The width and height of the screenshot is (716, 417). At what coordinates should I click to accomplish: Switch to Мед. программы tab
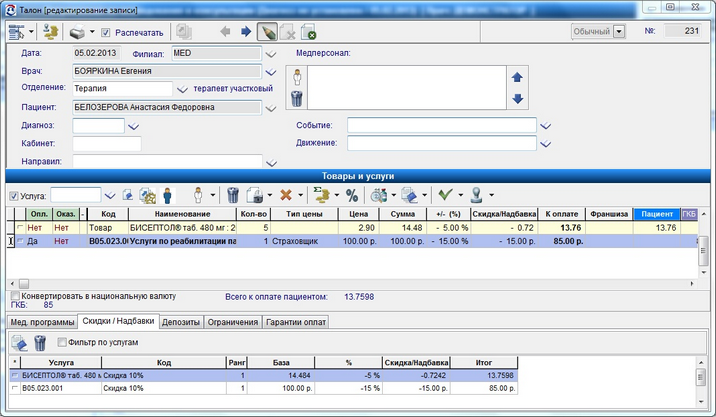(42, 322)
